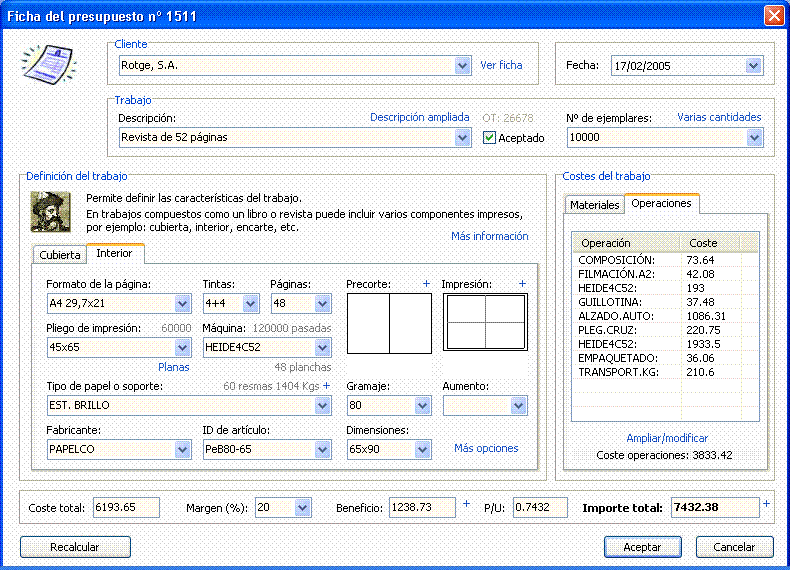This screenshot has width=790, height=570.
Task: Select the PLEG.CRUZ: operation row
Action: pyautogui.click(x=665, y=330)
